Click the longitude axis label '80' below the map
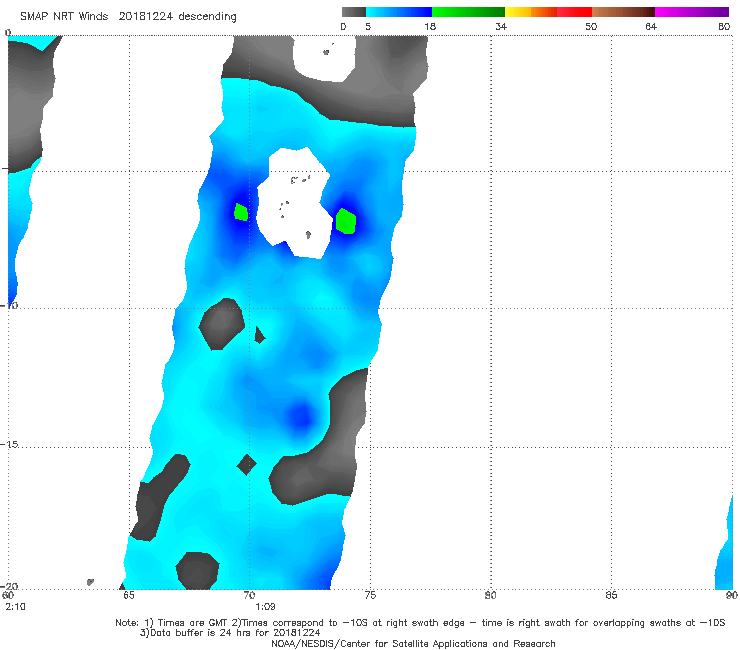This screenshot has width=740, height=650. [x=491, y=595]
